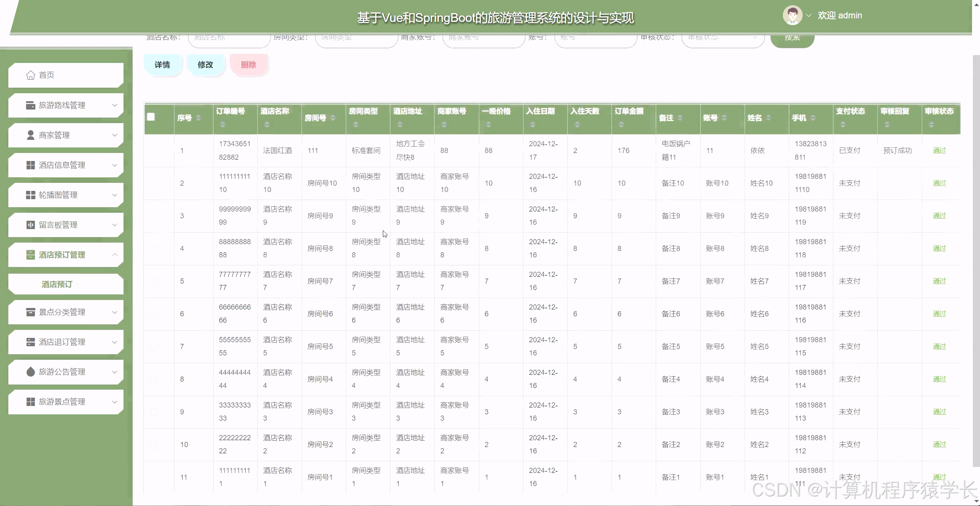Screen dimensions: 980x506
Task: Open the 酒店预订 submenu item
Action: 66,284
